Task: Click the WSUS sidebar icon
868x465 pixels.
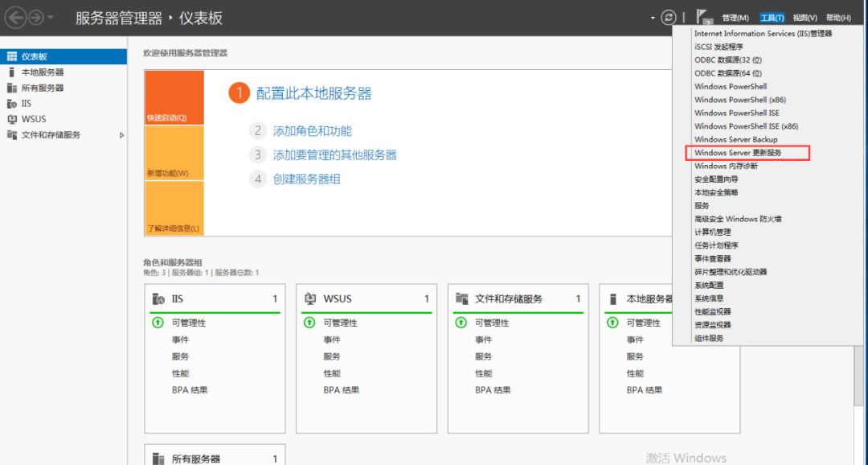Action: (11, 118)
